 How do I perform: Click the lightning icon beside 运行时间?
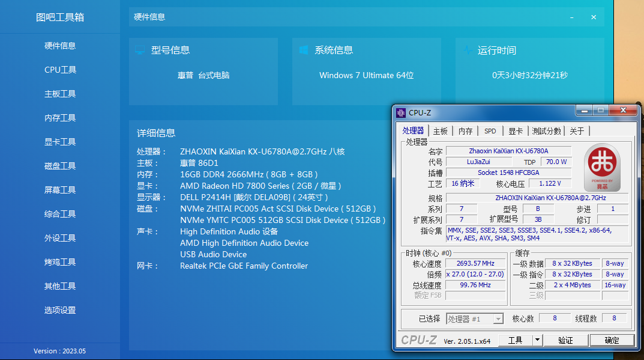(468, 50)
